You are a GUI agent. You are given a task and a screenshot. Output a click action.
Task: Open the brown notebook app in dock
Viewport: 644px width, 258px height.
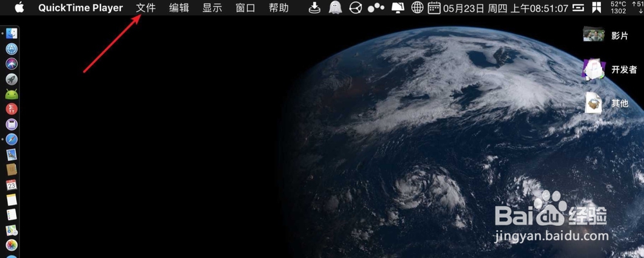point(12,169)
